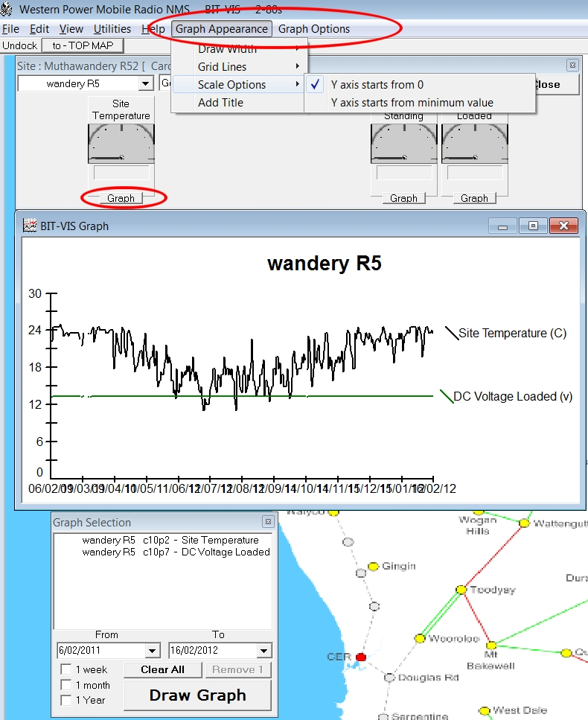Click the Site Temperature gauge dial
588x720 pixels.
pos(121,144)
